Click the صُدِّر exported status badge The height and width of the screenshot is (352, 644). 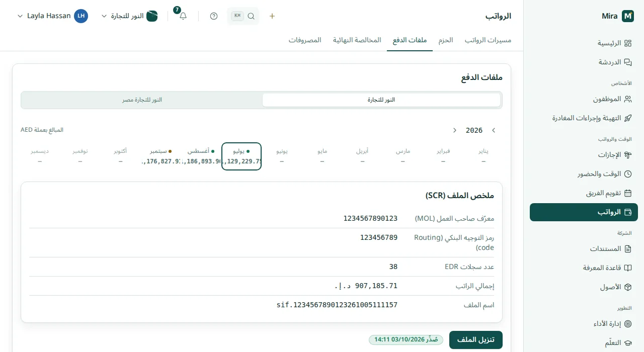point(406,340)
